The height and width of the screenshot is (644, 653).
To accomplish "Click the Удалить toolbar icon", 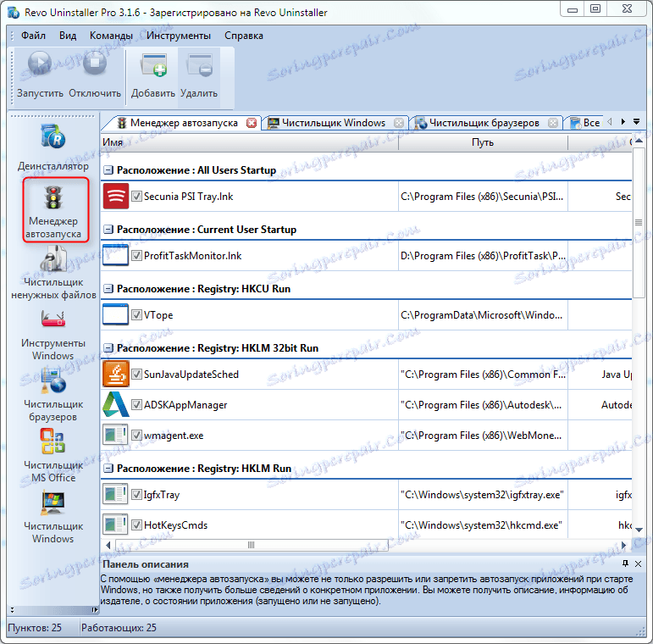I will coord(199,65).
